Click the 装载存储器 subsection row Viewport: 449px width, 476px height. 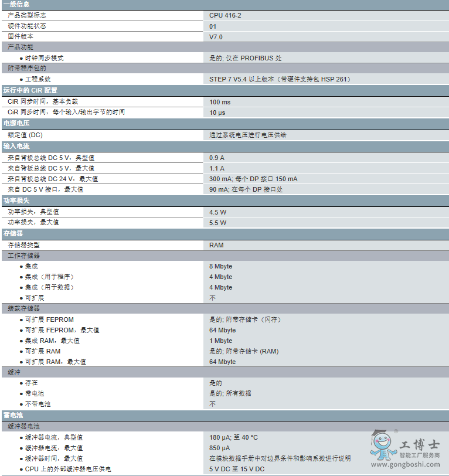coord(24,308)
